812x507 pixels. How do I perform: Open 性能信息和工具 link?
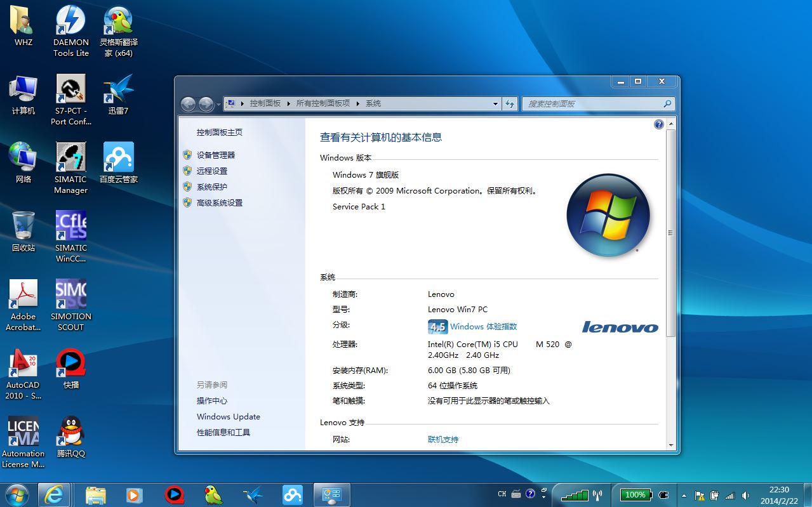point(223,433)
